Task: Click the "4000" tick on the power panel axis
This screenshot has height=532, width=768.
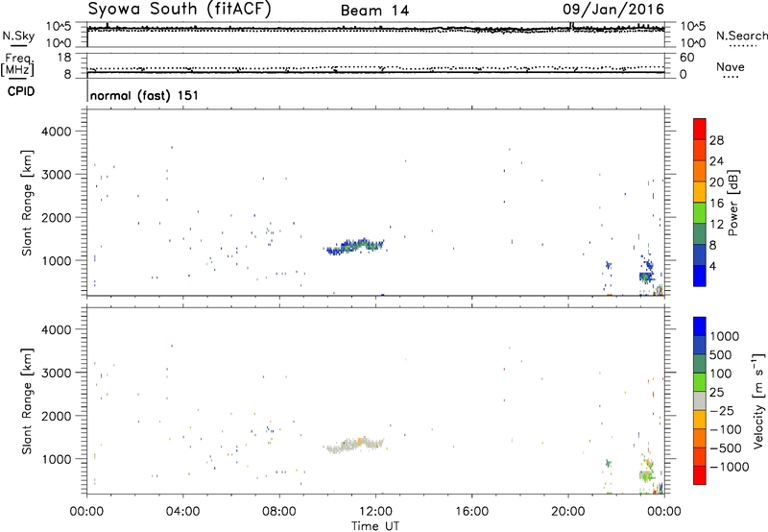Action: pyautogui.click(x=56, y=132)
